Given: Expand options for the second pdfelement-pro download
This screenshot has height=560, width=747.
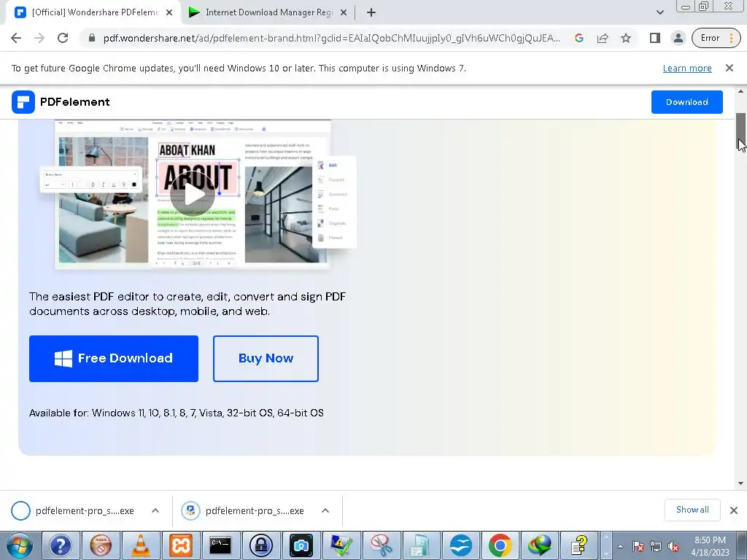Looking at the screenshot, I should pyautogui.click(x=325, y=510).
